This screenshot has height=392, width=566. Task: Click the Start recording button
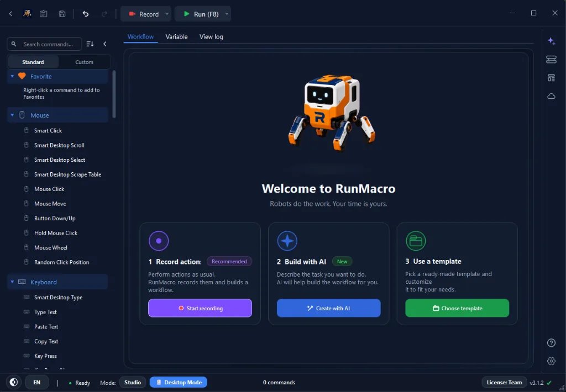(200, 308)
